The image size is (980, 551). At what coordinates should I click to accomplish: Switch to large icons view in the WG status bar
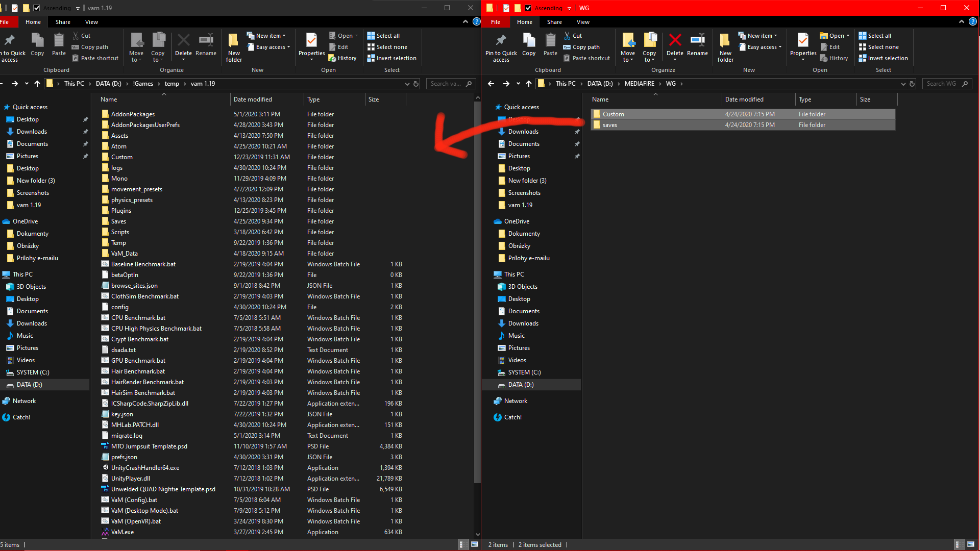point(970,544)
